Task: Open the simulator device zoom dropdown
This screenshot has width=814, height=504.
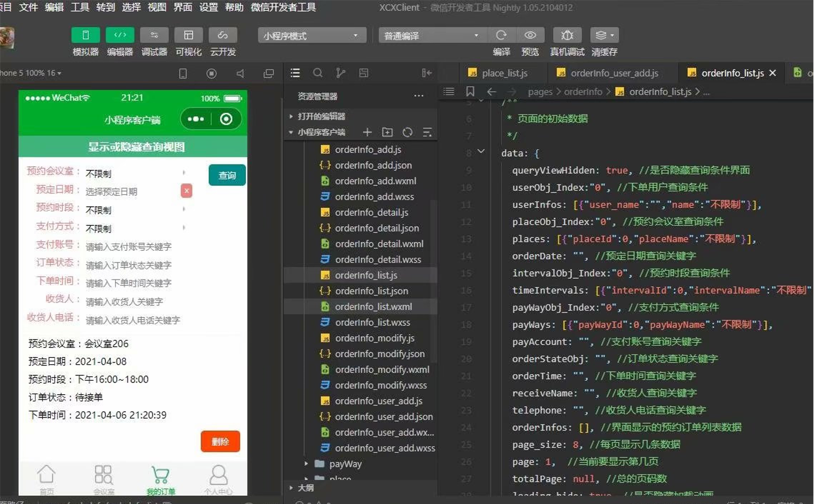Action: click(x=31, y=73)
